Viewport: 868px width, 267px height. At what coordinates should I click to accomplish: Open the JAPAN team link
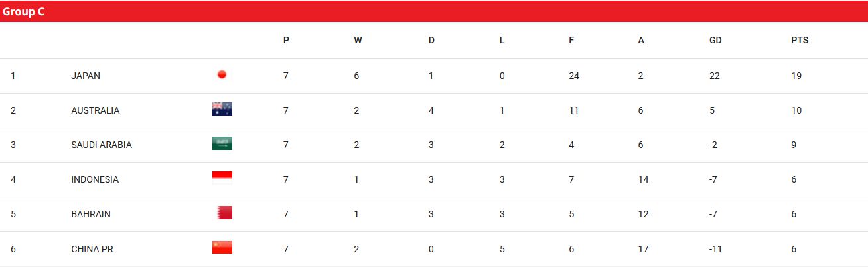pos(86,76)
